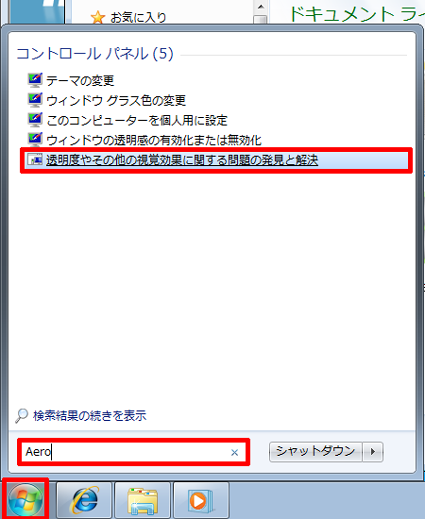Click the コントロール パネル (5) group header
This screenshot has height=519, width=425.
(x=95, y=54)
